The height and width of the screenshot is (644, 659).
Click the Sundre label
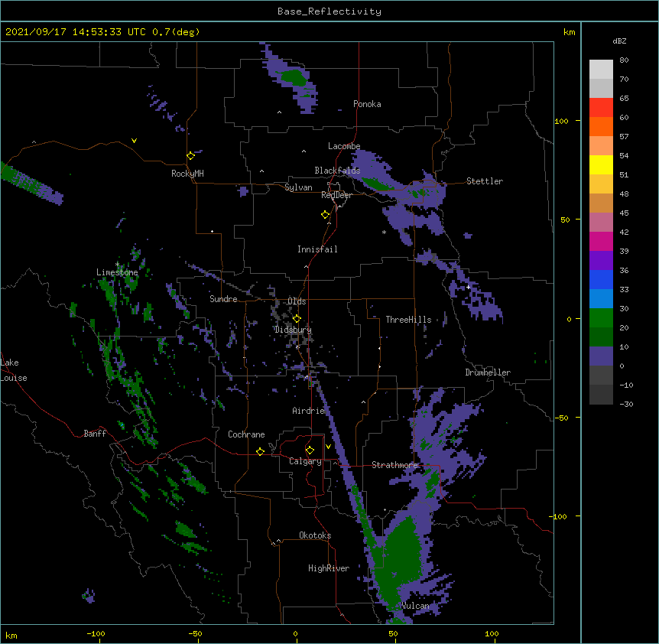point(223,299)
